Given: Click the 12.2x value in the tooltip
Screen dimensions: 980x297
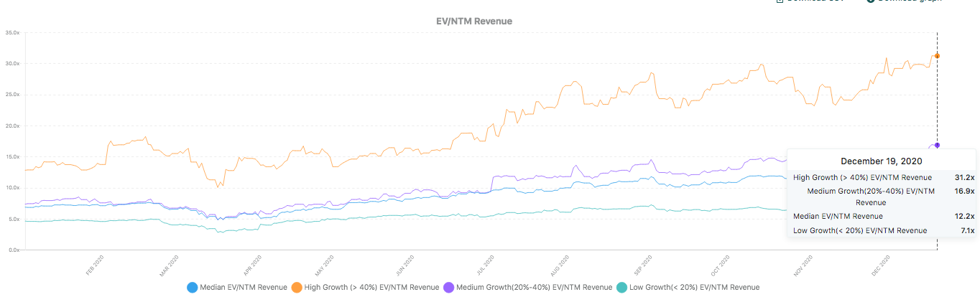Looking at the screenshot, I should (964, 216).
